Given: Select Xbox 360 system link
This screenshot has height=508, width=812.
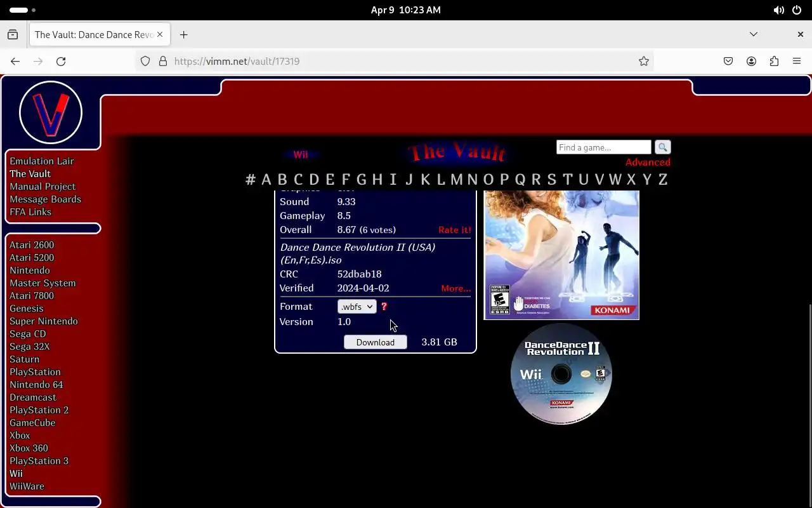Looking at the screenshot, I should (29, 448).
